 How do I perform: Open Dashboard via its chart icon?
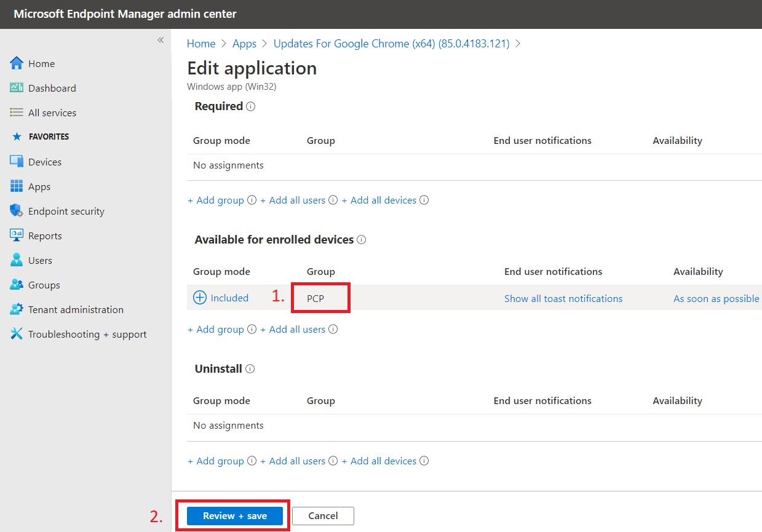17,88
